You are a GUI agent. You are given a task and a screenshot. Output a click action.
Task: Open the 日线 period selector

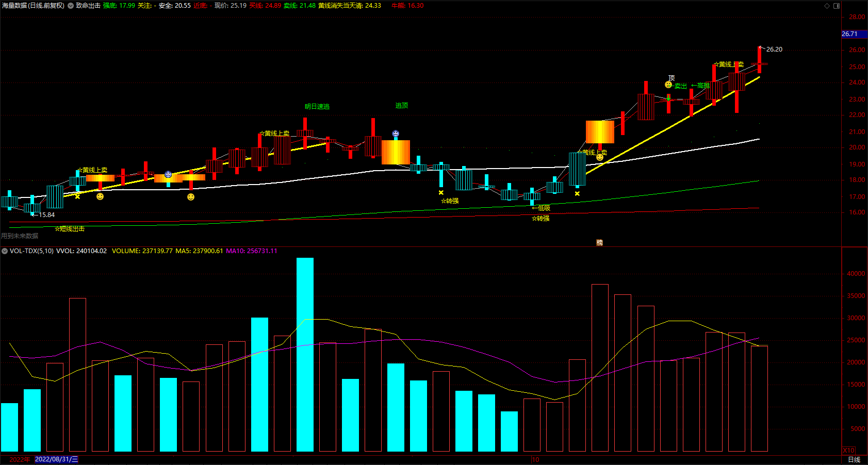pyautogui.click(x=854, y=460)
